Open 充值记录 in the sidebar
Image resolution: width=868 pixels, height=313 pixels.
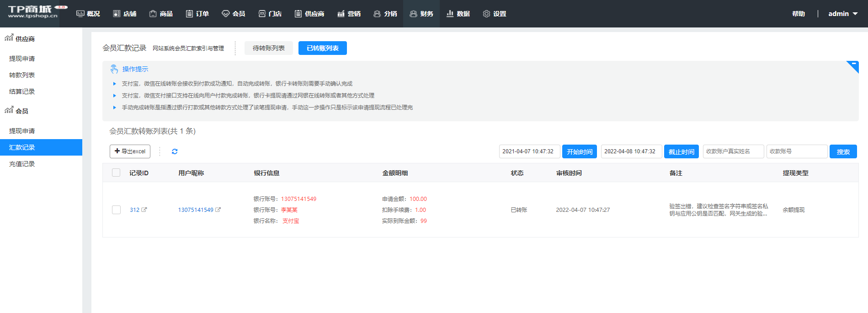click(x=22, y=164)
